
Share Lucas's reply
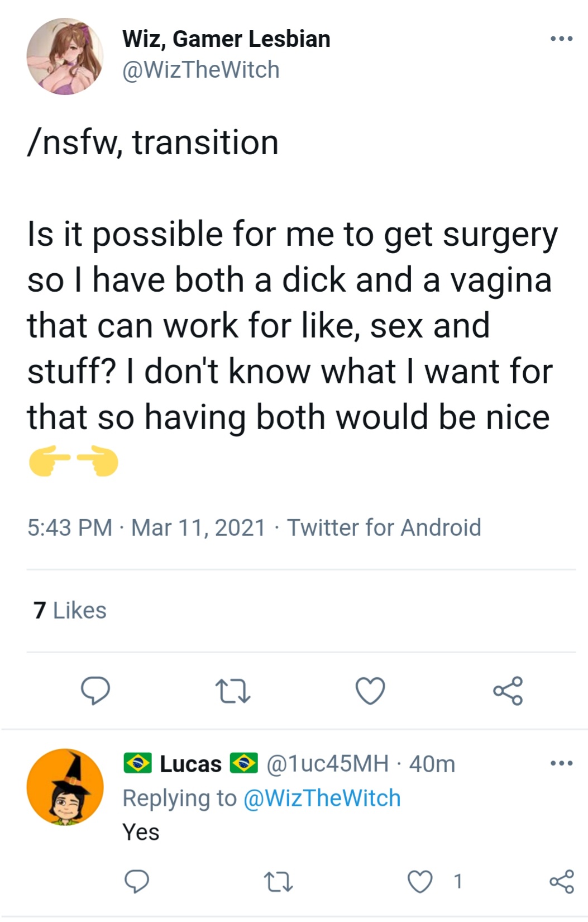[562, 881]
